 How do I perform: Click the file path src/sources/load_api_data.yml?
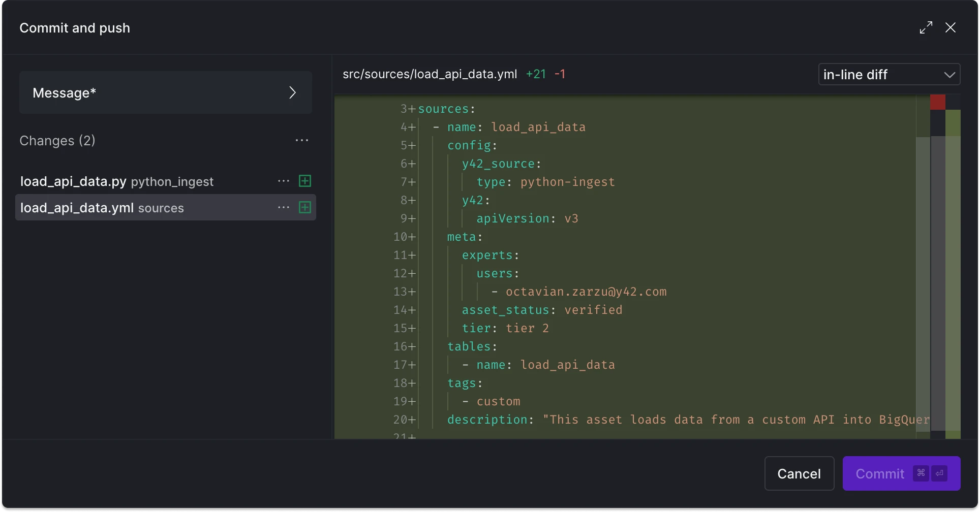430,74
